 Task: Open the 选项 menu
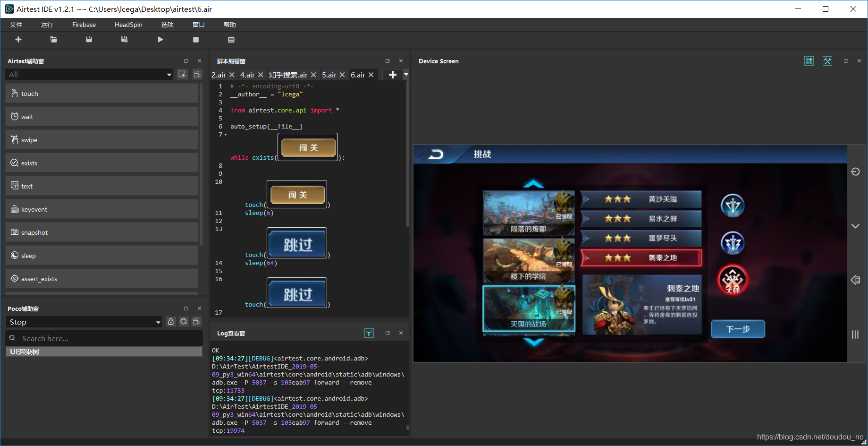click(x=168, y=25)
